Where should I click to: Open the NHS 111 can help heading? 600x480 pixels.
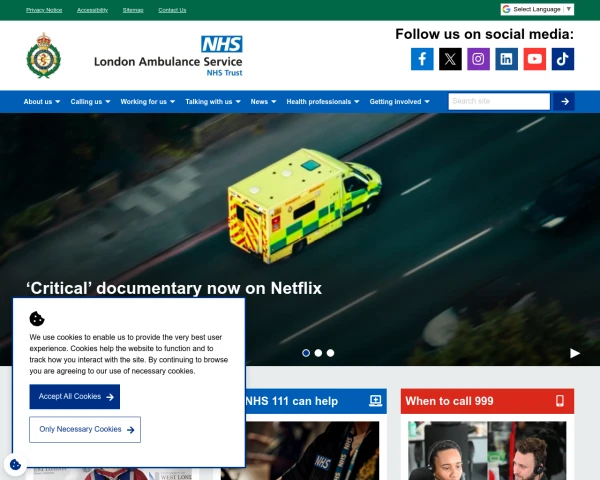click(x=292, y=401)
